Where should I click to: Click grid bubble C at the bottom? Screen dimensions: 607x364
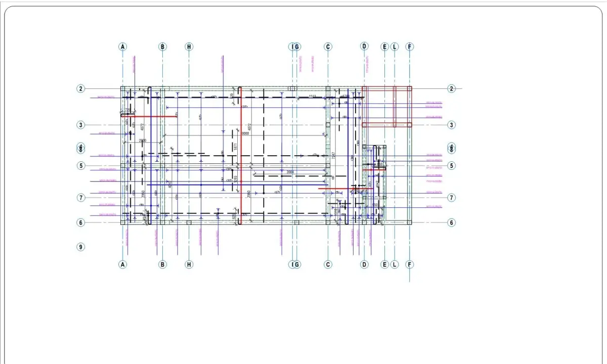328,264
